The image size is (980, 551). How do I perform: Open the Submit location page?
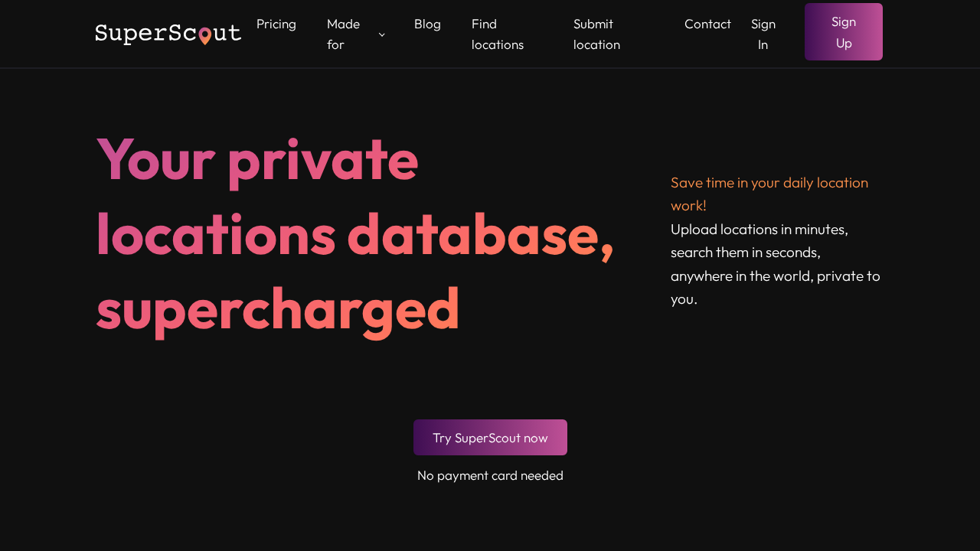[596, 34]
